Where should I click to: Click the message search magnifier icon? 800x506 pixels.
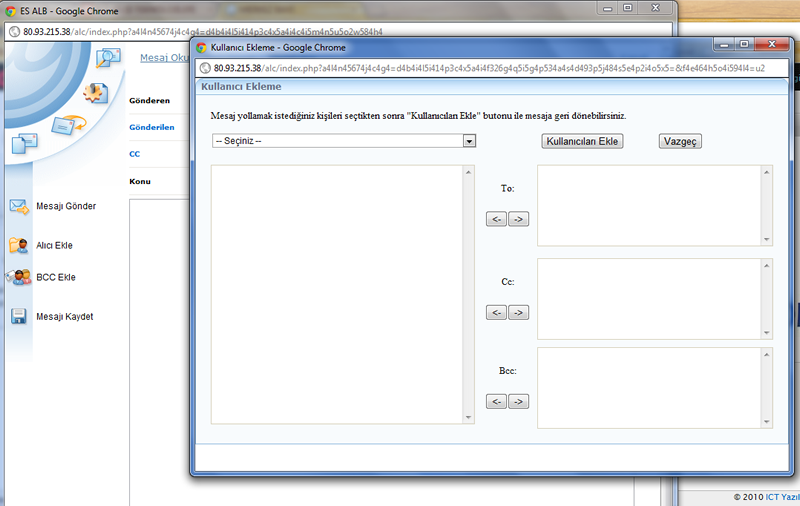click(x=107, y=59)
